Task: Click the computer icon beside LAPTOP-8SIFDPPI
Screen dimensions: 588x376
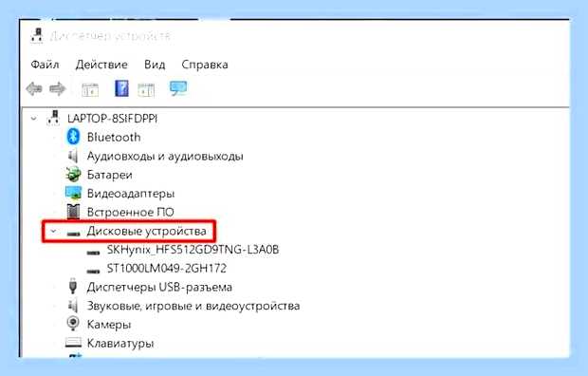Action: tap(53, 118)
